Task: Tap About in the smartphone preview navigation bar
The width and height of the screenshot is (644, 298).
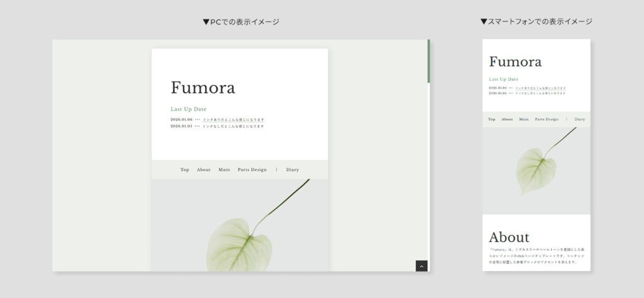Action: tap(507, 119)
